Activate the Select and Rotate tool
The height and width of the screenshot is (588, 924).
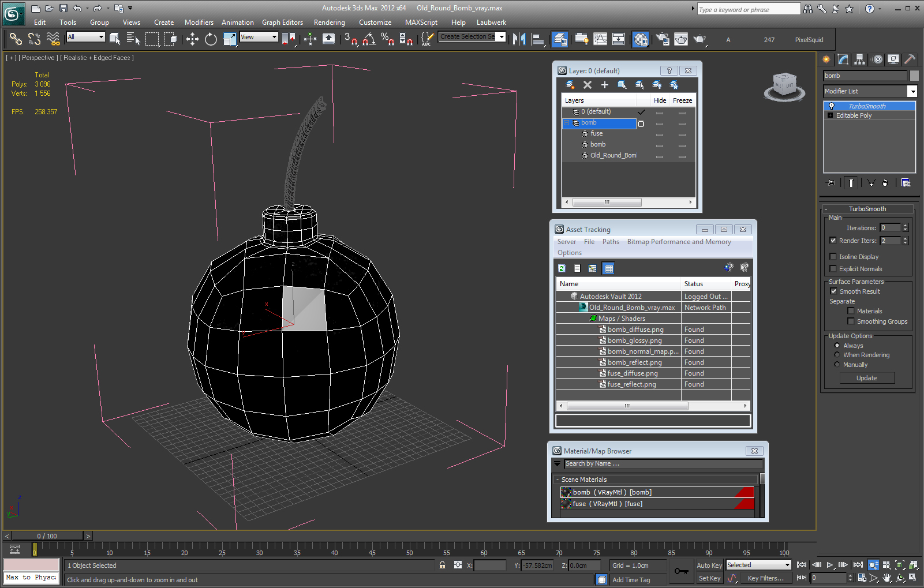click(x=211, y=39)
